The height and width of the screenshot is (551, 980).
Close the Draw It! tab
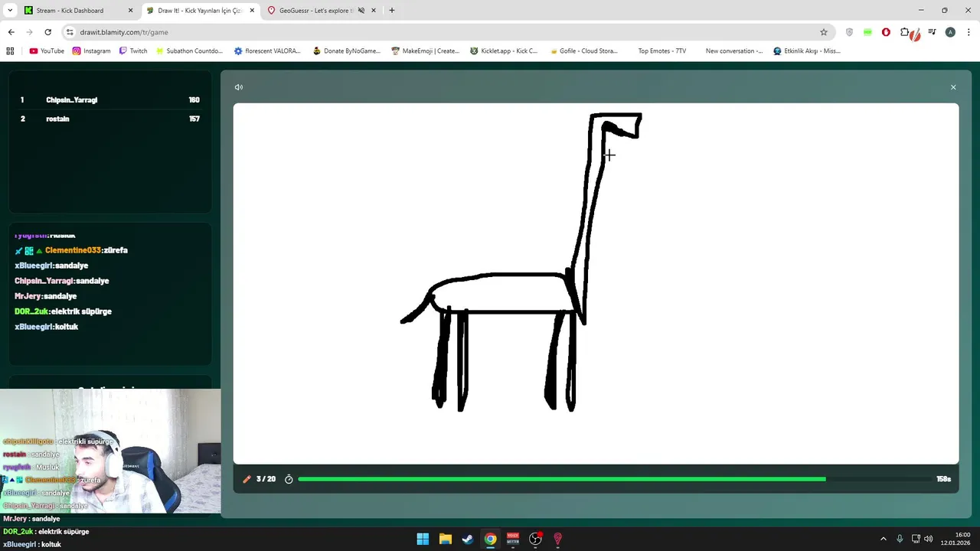252,11
